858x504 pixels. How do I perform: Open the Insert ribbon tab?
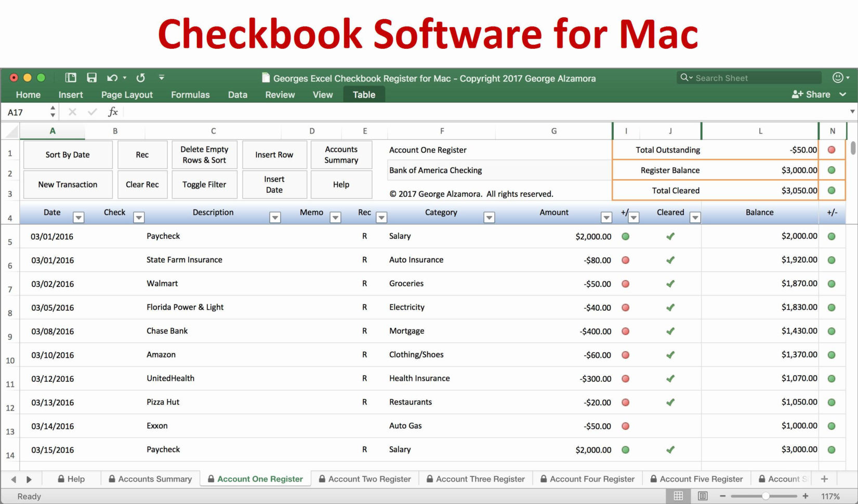(71, 95)
